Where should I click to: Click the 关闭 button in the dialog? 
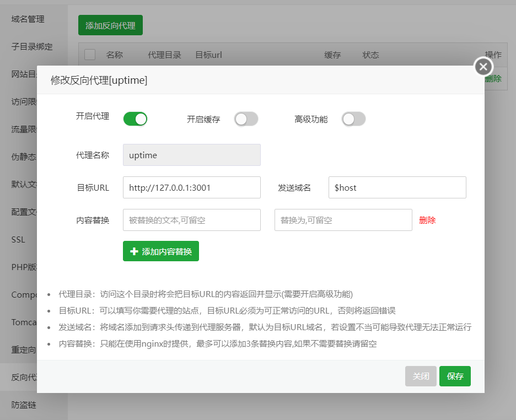click(x=421, y=376)
